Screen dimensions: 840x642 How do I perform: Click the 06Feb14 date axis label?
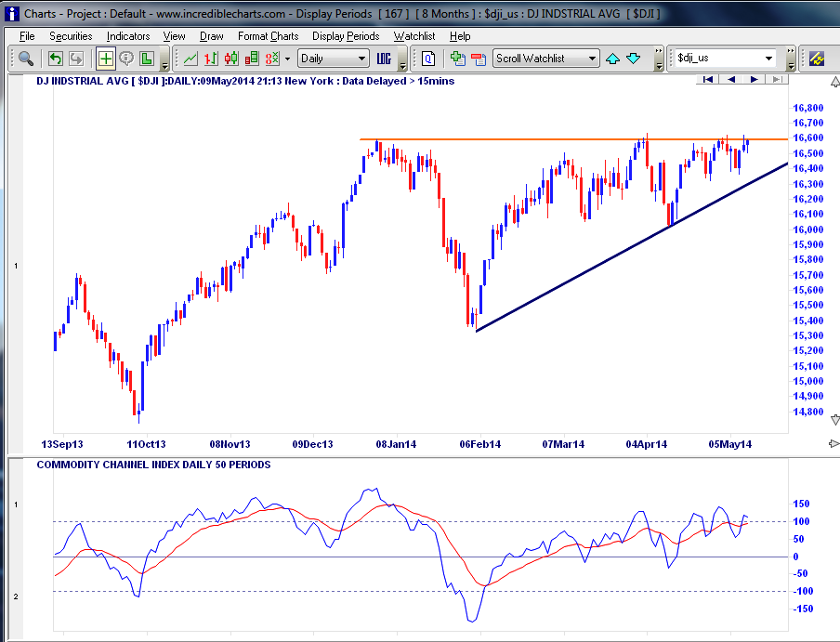[480, 444]
